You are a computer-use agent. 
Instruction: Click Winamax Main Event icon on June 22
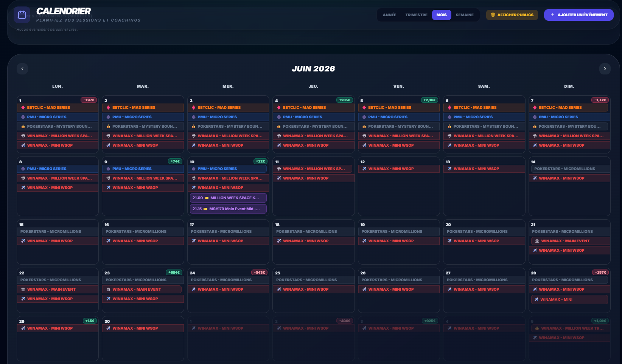coord(23,290)
